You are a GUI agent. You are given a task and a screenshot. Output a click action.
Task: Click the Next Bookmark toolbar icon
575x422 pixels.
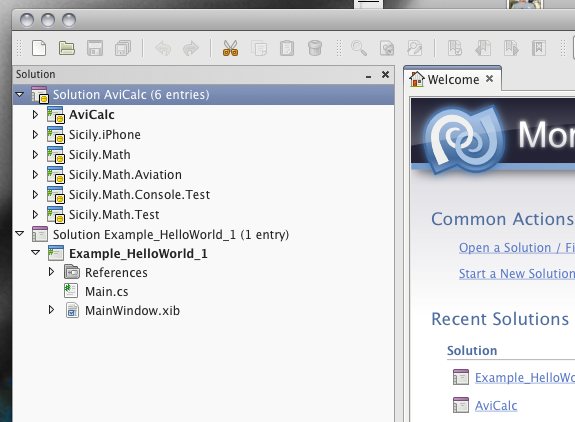(511, 48)
